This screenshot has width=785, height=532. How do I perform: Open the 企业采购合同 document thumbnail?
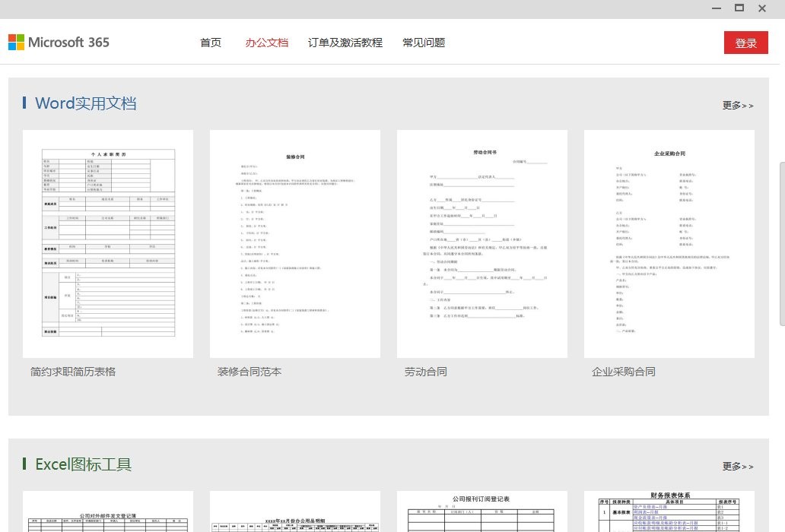pyautogui.click(x=669, y=243)
